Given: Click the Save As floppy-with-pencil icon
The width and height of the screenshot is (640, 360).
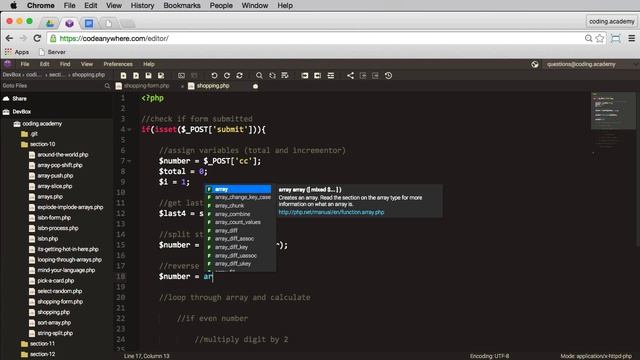Looking at the screenshot, I should pyautogui.click(x=161, y=76).
